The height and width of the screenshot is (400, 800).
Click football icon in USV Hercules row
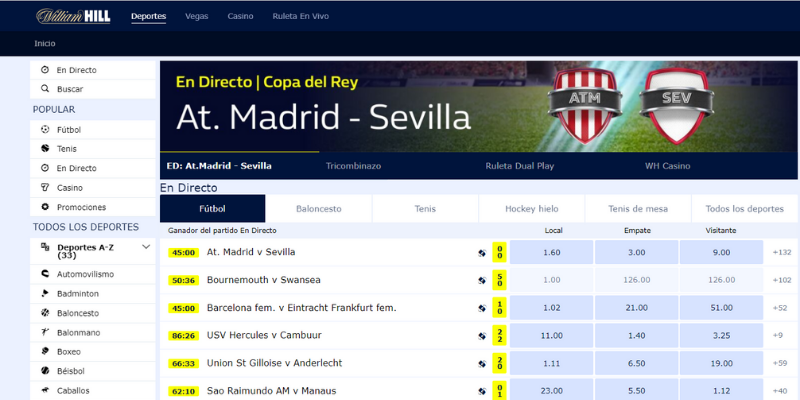[x=482, y=336]
